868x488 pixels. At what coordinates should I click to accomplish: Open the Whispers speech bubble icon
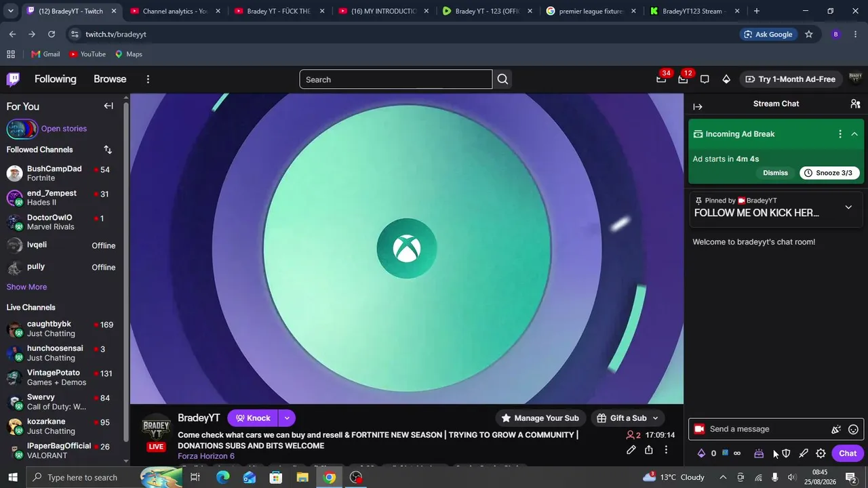click(705, 79)
